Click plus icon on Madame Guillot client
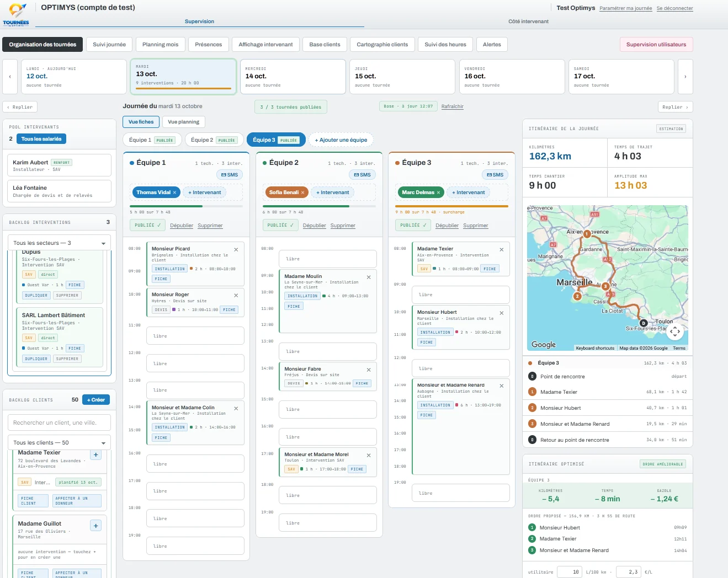 tap(96, 526)
